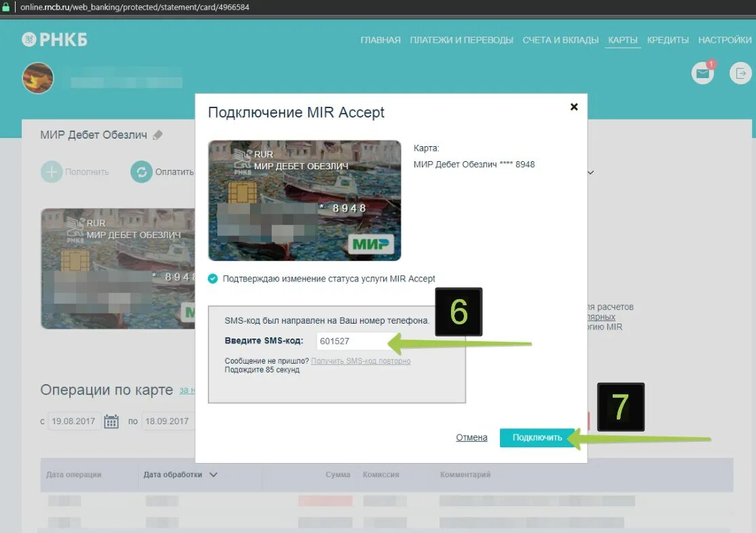
Task: Click the logout icon
Action: [x=740, y=73]
